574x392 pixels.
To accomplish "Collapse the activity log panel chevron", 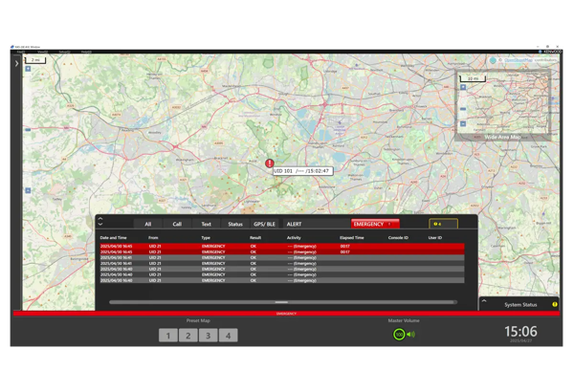I will click(100, 222).
